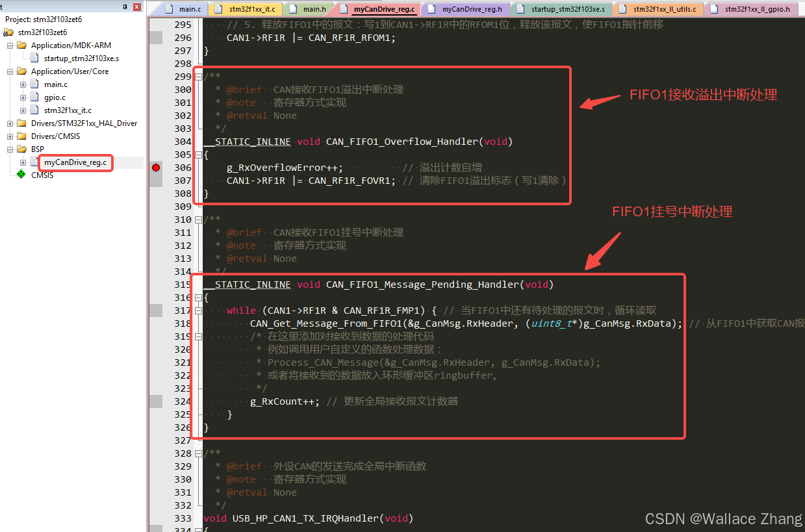
Task: Click the gray margin marker on line 317
Action: [x=155, y=310]
